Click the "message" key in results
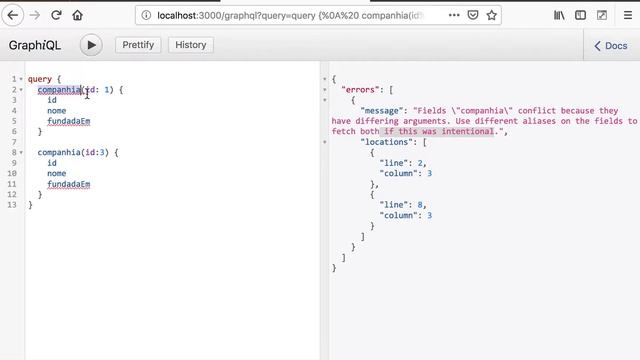 pyautogui.click(x=382, y=111)
